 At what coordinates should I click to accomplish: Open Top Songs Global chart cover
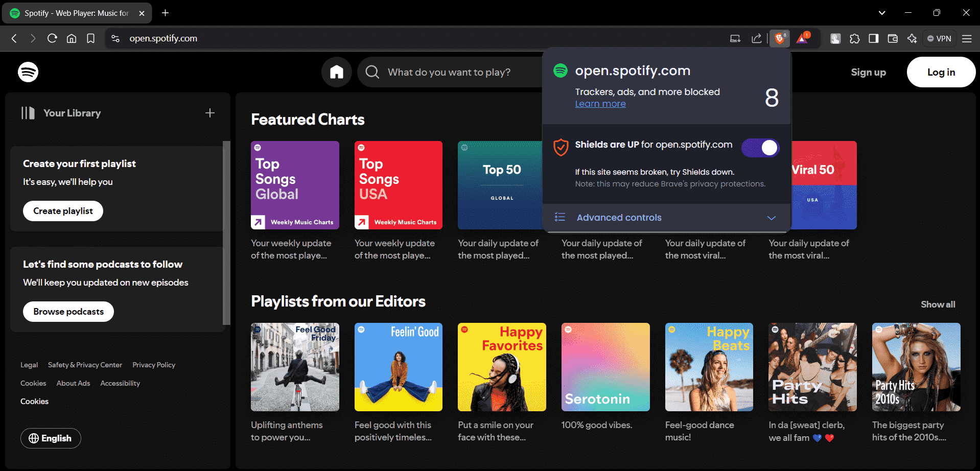click(x=295, y=185)
